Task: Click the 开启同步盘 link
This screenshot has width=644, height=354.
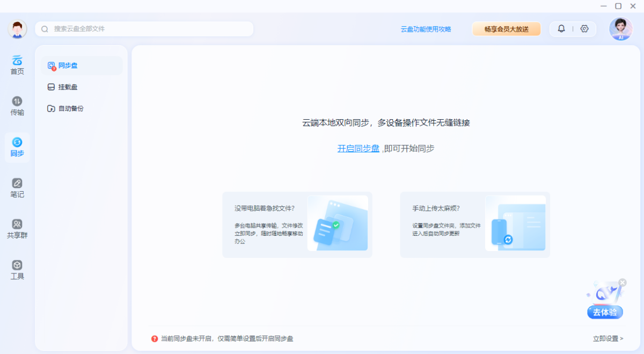Action: [358, 148]
